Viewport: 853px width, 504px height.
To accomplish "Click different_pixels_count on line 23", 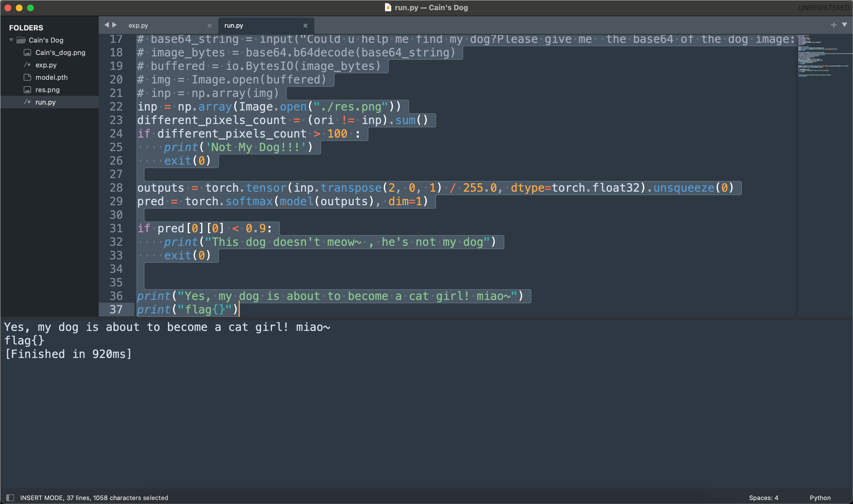I will point(211,120).
